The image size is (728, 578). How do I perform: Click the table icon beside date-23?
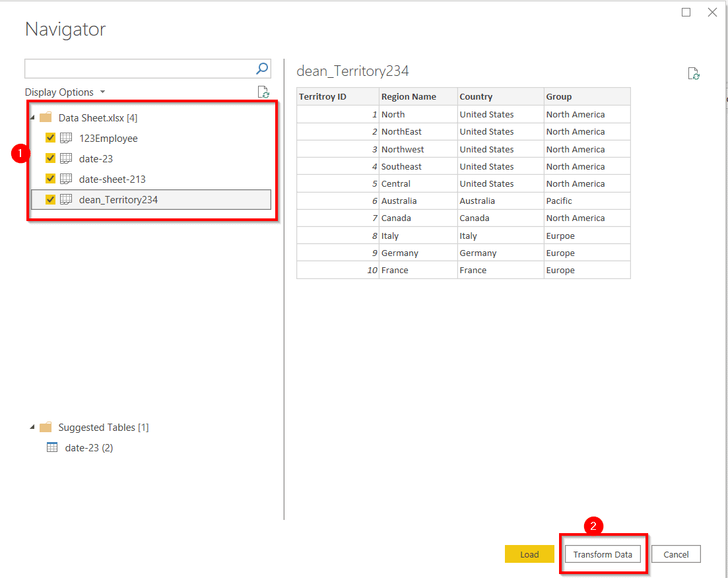(66, 158)
